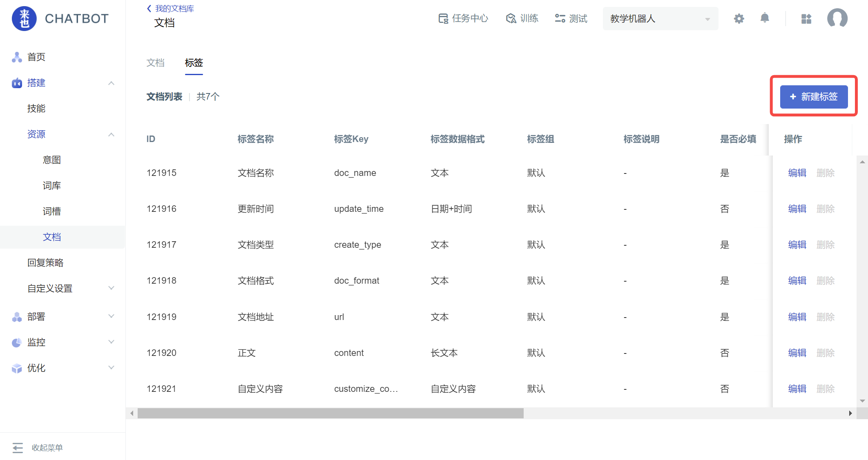
Task: Edit the 文档格式 tag row
Action: click(797, 281)
